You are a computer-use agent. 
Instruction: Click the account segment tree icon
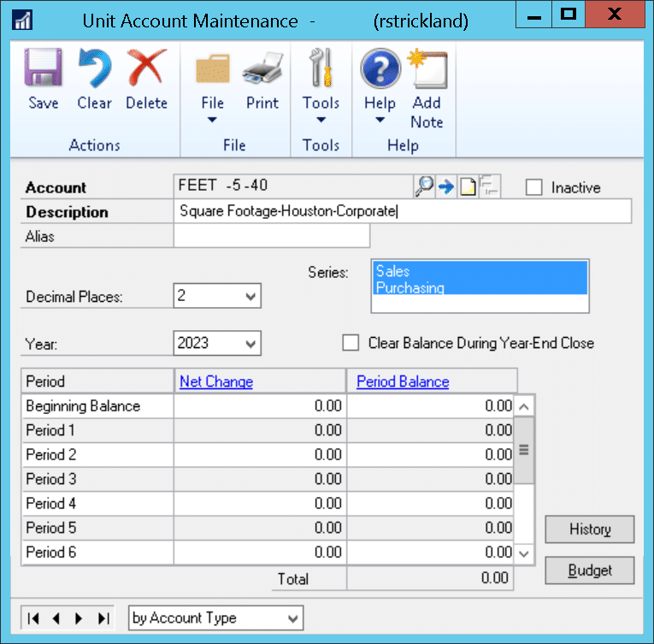tap(490, 186)
